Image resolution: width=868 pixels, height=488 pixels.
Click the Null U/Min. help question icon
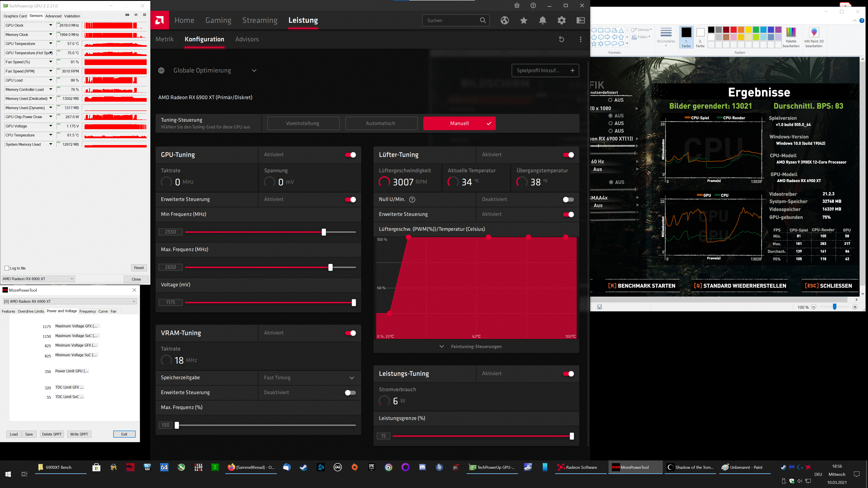pos(412,199)
